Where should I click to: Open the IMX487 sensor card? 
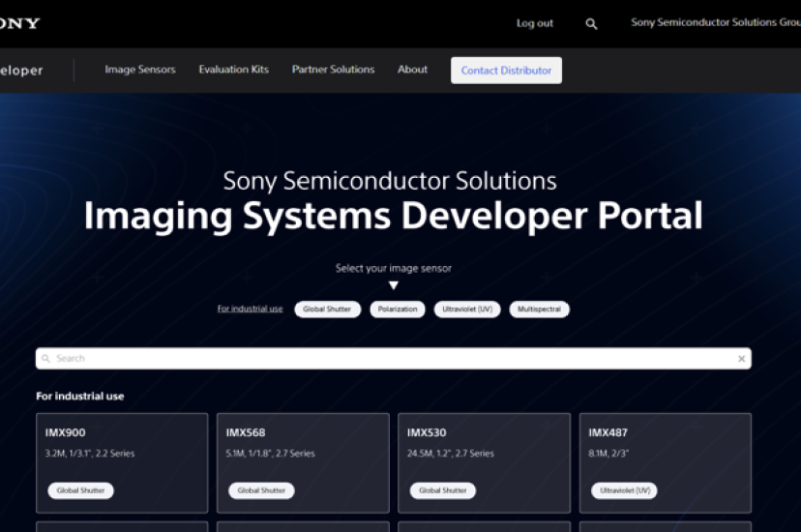666,463
